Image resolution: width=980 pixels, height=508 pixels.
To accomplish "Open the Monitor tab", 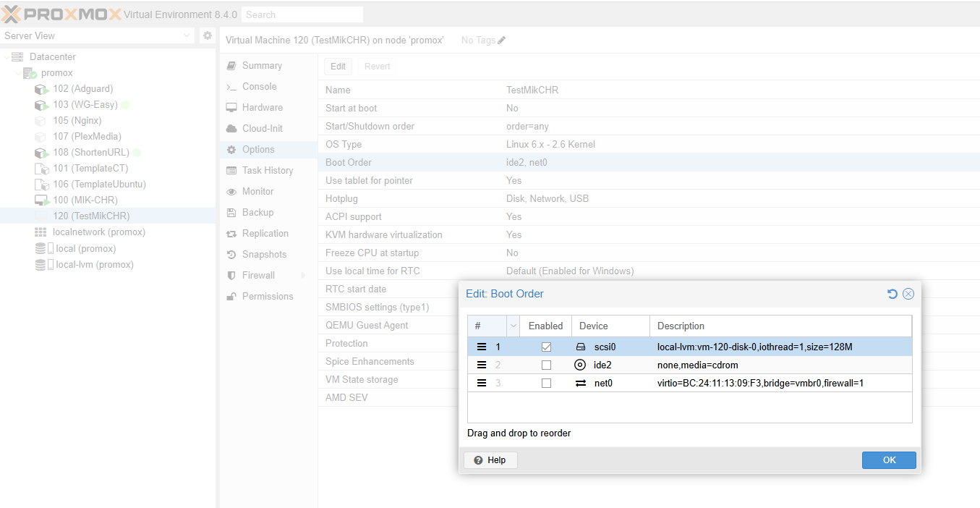I will (268, 192).
